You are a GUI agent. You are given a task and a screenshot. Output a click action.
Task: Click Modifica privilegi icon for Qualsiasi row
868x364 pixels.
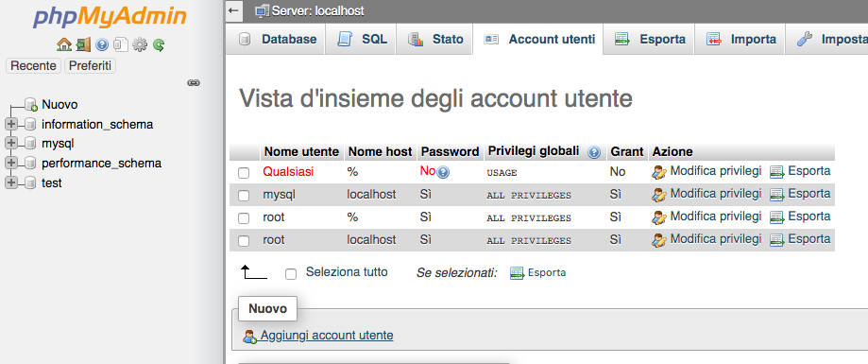click(x=658, y=172)
